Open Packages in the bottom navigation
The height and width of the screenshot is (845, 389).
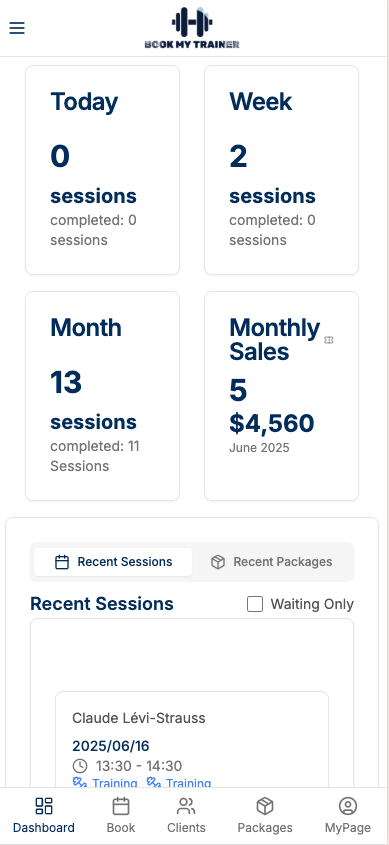point(265,816)
